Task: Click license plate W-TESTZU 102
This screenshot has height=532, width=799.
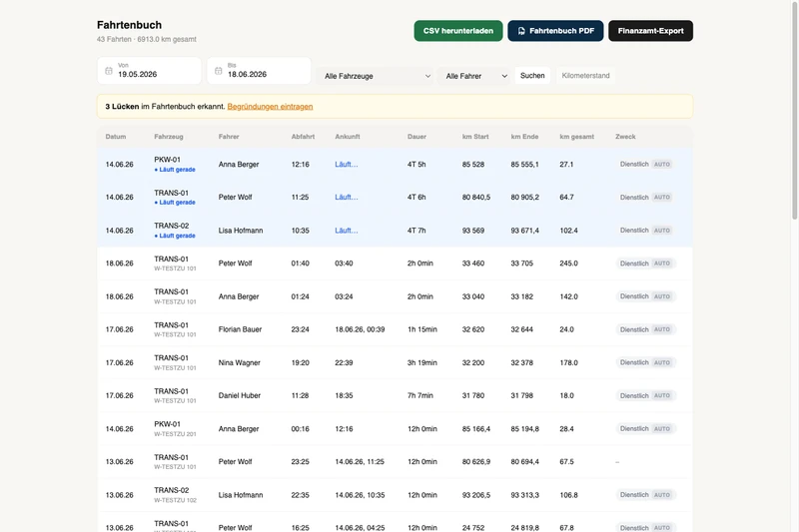Action: [175, 500]
